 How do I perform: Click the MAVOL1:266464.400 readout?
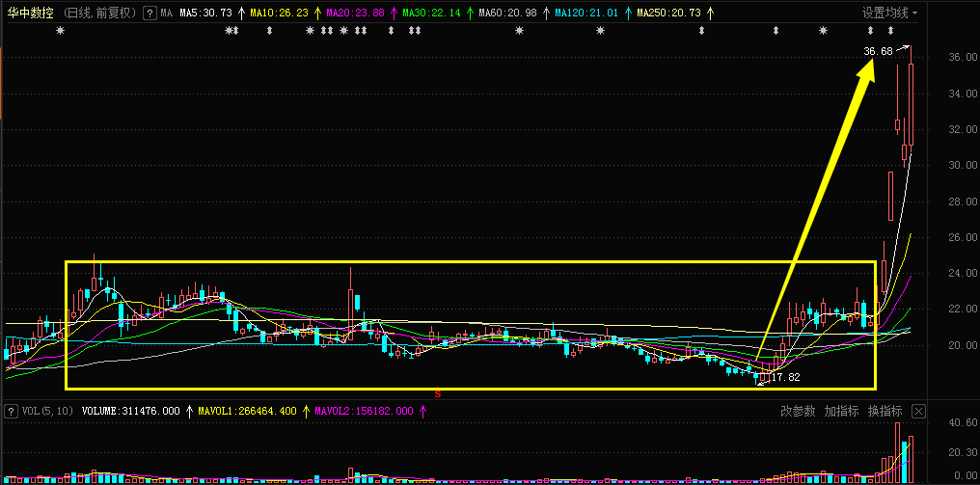coord(248,412)
